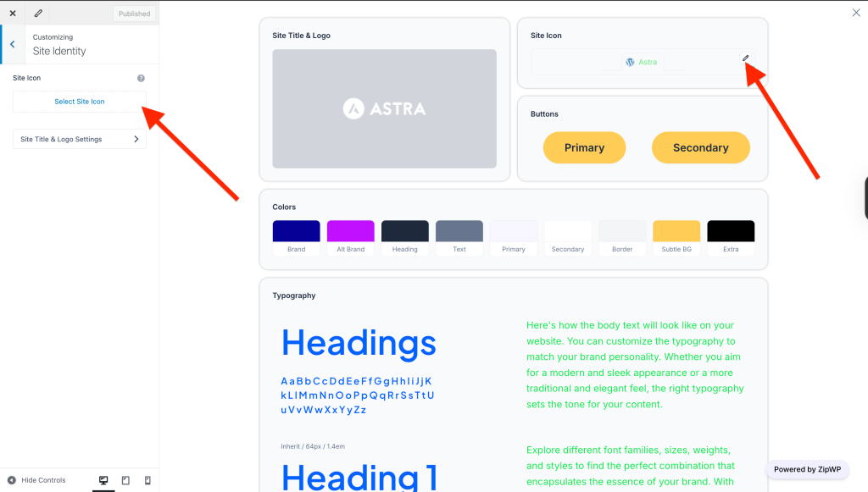Image resolution: width=868 pixels, height=492 pixels.
Task: Go back using the left chevron arrow
Action: point(12,44)
